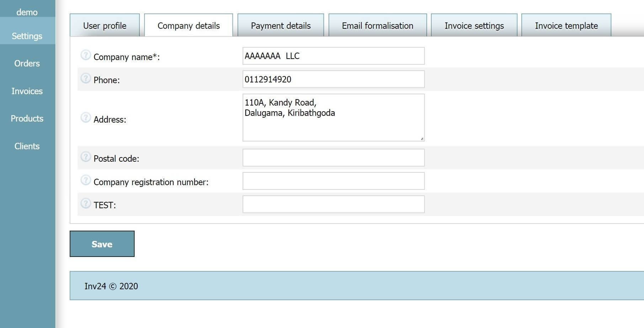
Task: Open the User profile tab
Action: tap(105, 25)
